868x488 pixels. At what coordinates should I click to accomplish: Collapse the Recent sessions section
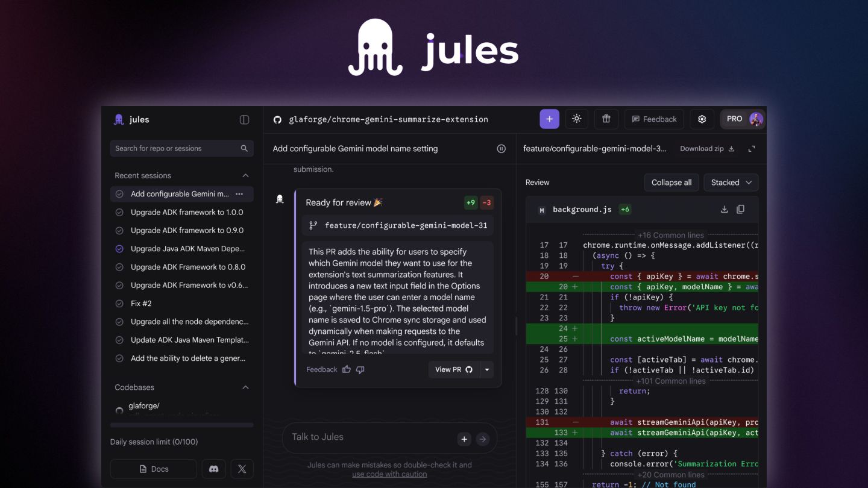[245, 175]
